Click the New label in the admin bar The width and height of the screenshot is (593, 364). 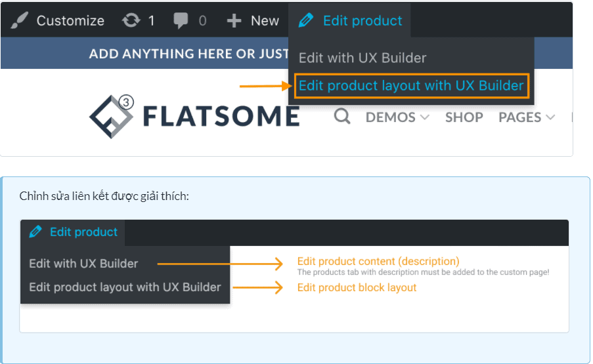[x=265, y=21]
